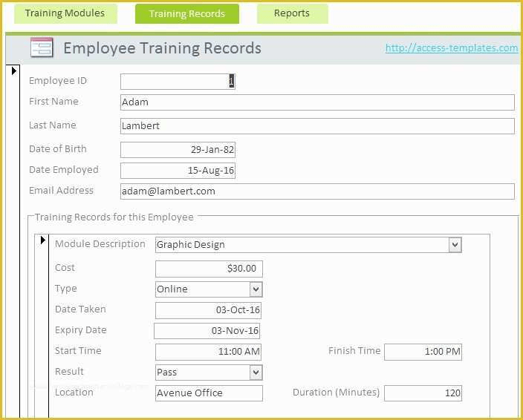Click the Pass value in Result combo box
Screen dimensions: 523x420
(x=166, y=373)
